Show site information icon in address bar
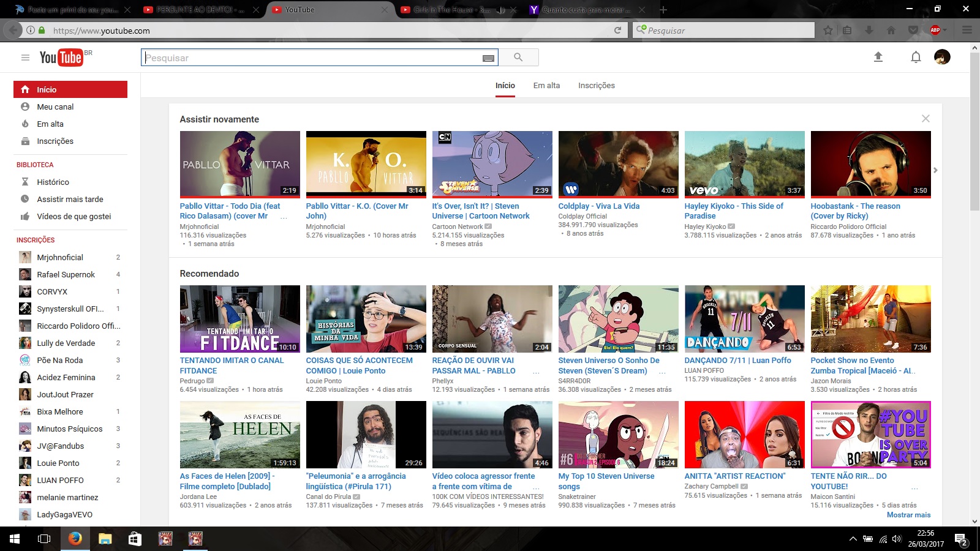Viewport: 980px width, 551px height. pos(30,30)
